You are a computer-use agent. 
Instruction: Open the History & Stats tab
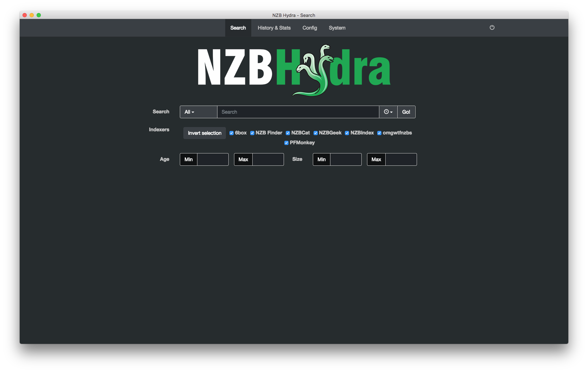[274, 28]
